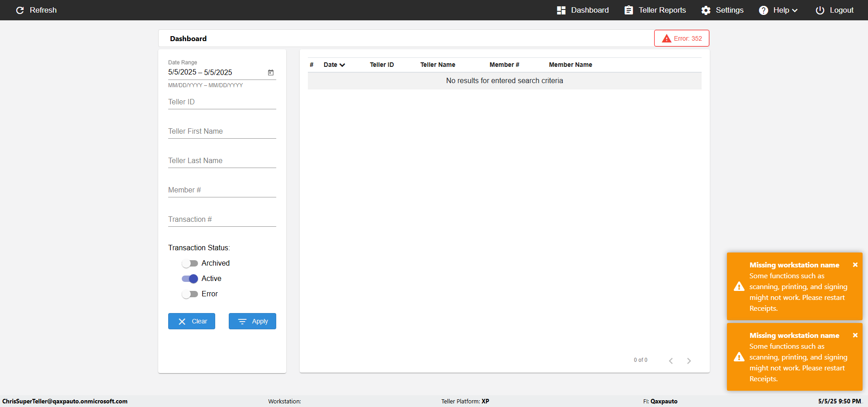This screenshot has width=868, height=407.
Task: Click the '0 of 0' pagination text
Action: 641,360
